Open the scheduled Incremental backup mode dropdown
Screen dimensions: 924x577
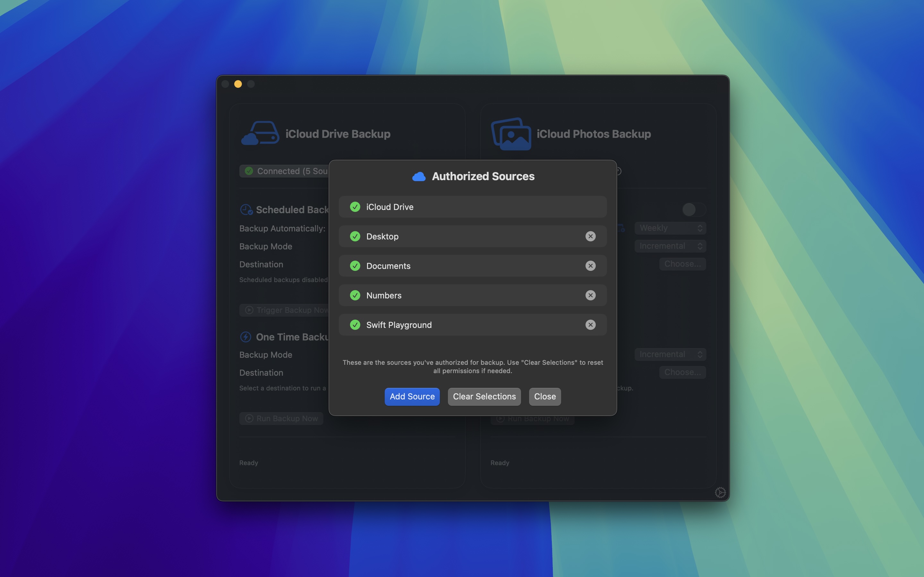(x=670, y=246)
